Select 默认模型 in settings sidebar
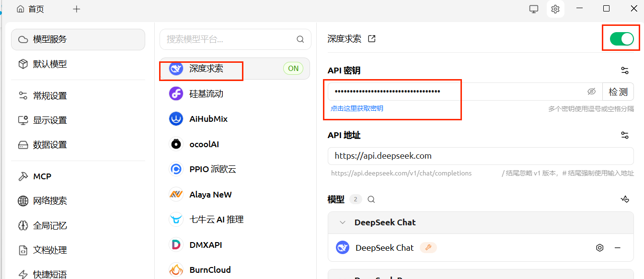644x279 pixels. coord(78,64)
